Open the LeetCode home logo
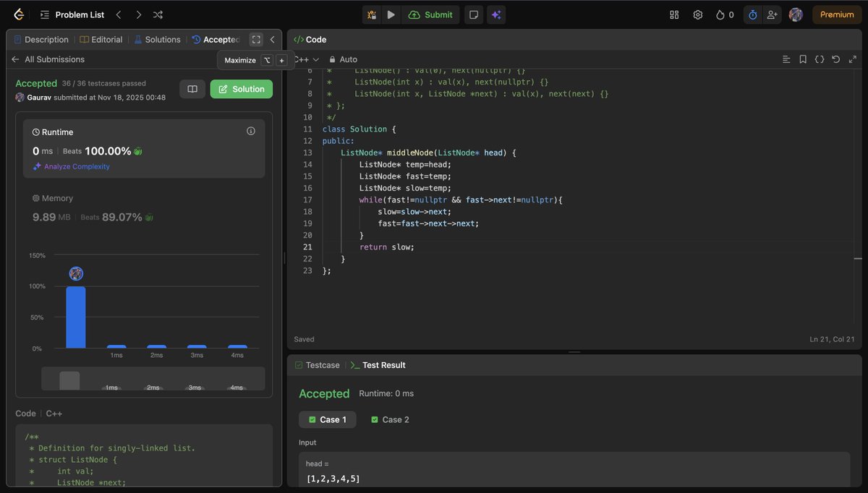This screenshot has height=493, width=868. click(19, 14)
